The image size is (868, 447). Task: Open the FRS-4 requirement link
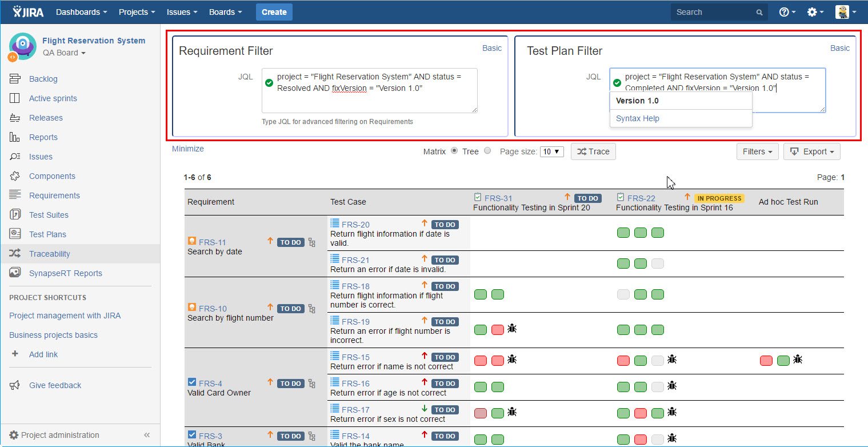[210, 384]
